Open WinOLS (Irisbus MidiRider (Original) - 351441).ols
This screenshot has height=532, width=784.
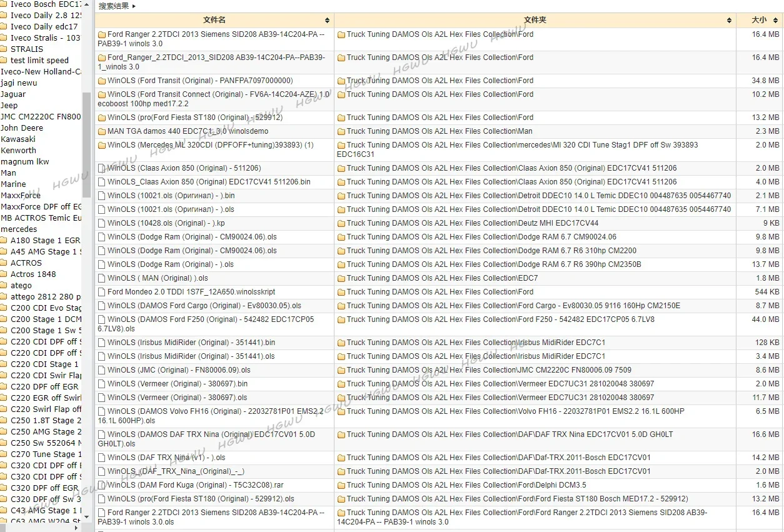pyautogui.click(x=191, y=356)
